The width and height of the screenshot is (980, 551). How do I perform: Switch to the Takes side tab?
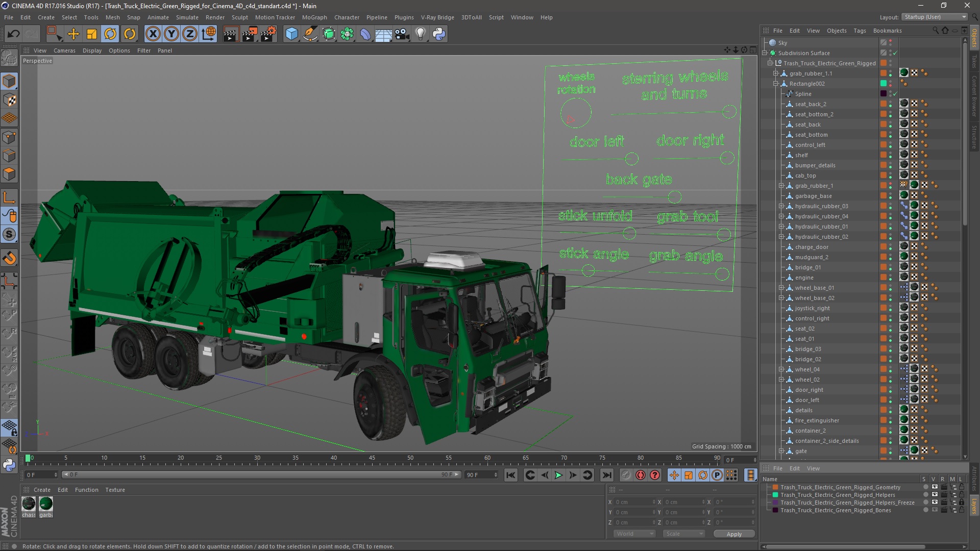(974, 62)
